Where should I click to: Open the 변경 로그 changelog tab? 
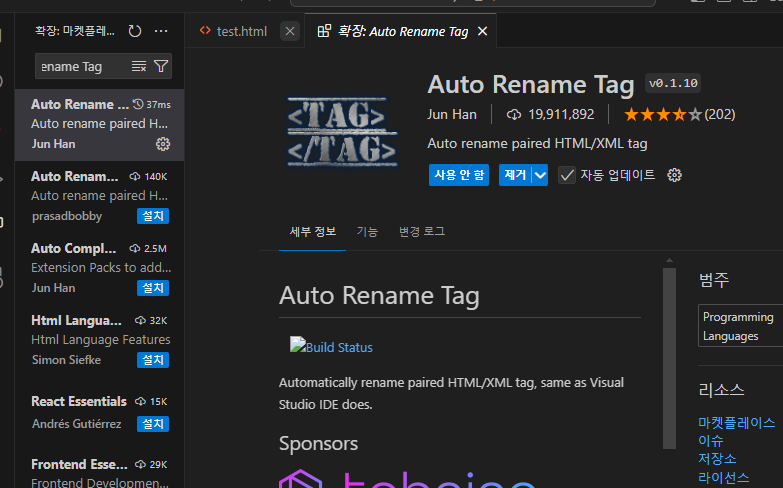(x=421, y=232)
